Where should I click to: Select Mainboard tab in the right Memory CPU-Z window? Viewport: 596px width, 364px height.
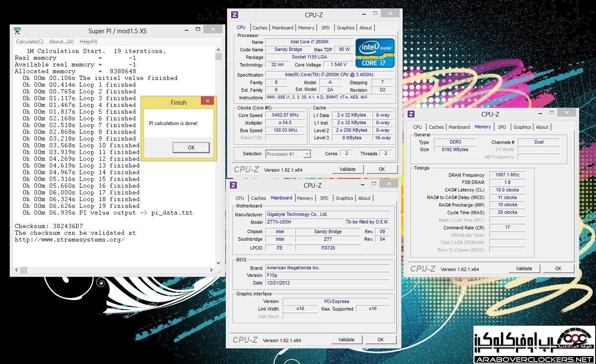pos(459,127)
